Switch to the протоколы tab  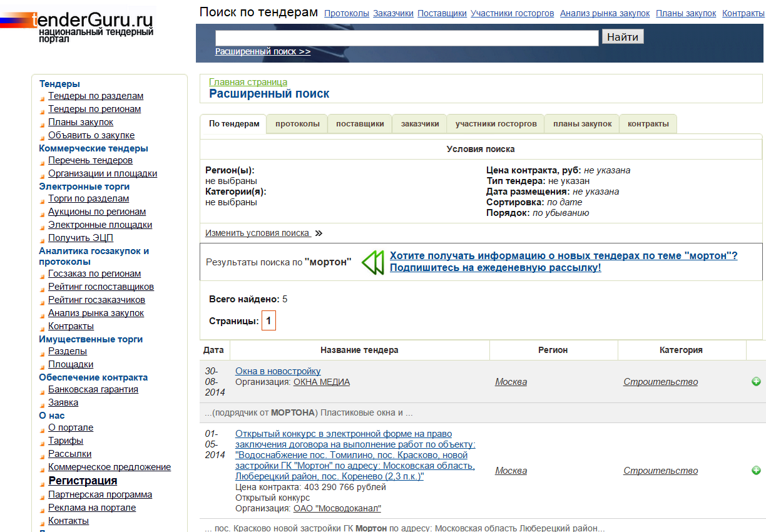pyautogui.click(x=297, y=124)
